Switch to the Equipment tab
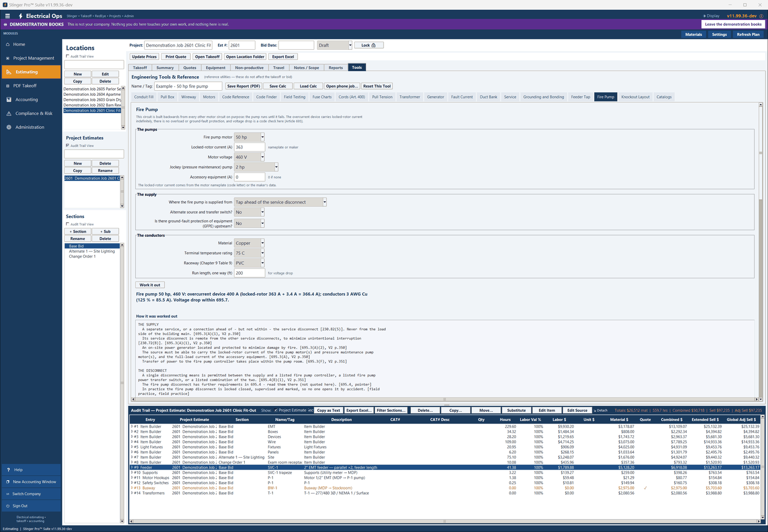 click(216, 68)
